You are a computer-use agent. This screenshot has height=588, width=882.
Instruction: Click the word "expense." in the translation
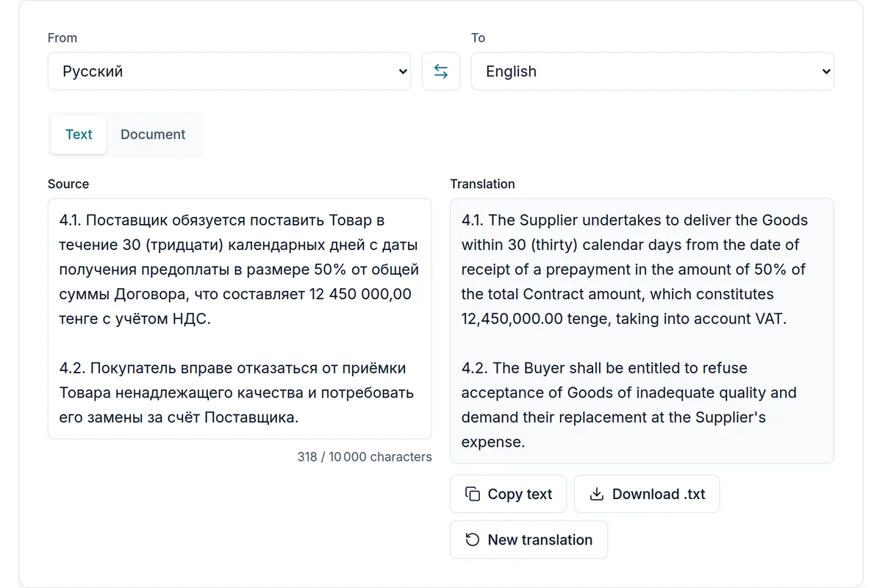pos(493,442)
